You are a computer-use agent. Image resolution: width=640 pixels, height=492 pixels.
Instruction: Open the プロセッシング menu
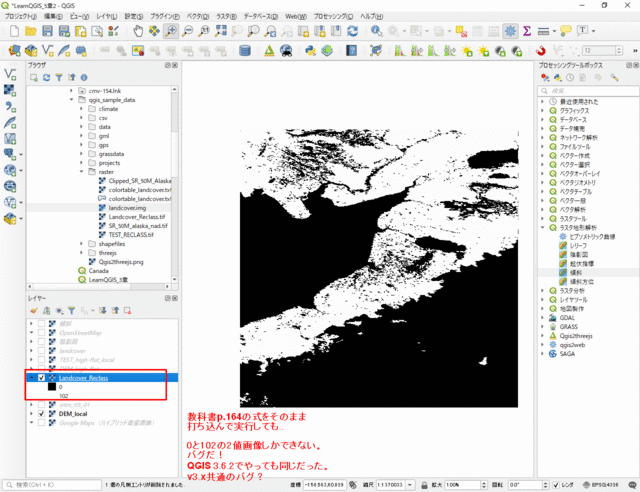[x=333, y=16]
